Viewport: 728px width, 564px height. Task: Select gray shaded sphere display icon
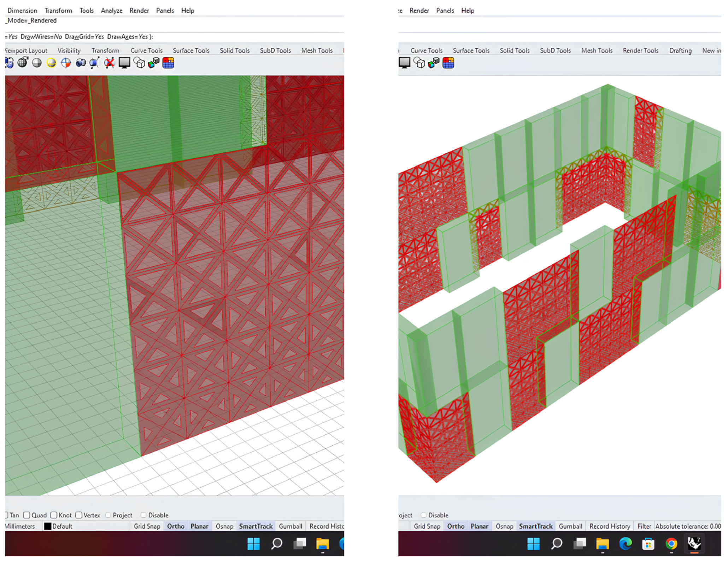pos(37,63)
